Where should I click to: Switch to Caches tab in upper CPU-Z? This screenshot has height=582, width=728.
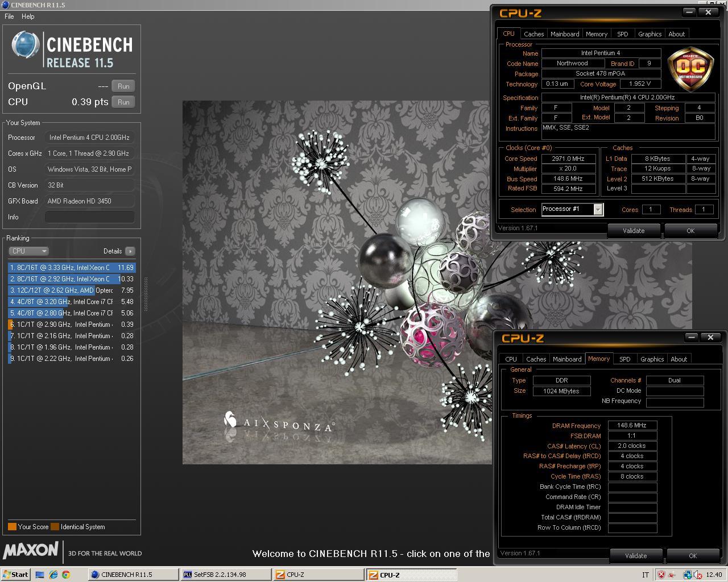click(x=533, y=34)
